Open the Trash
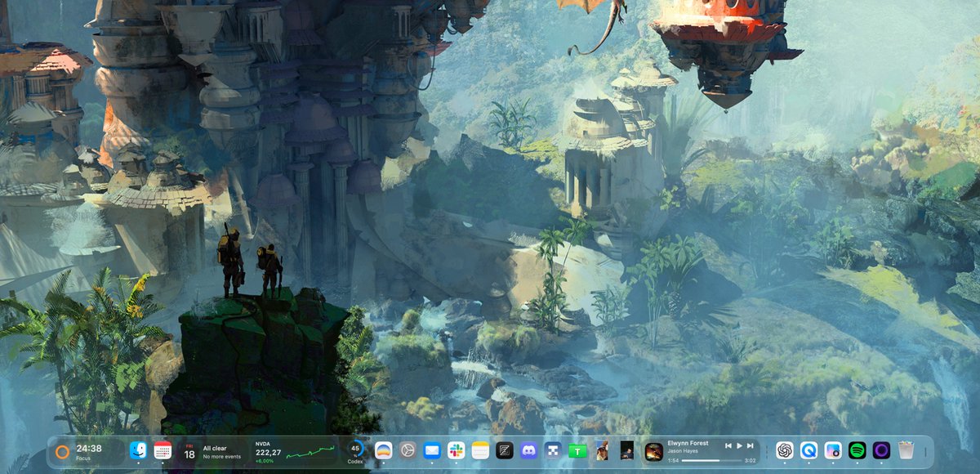Screen dimensions: 980x474 click(906, 450)
